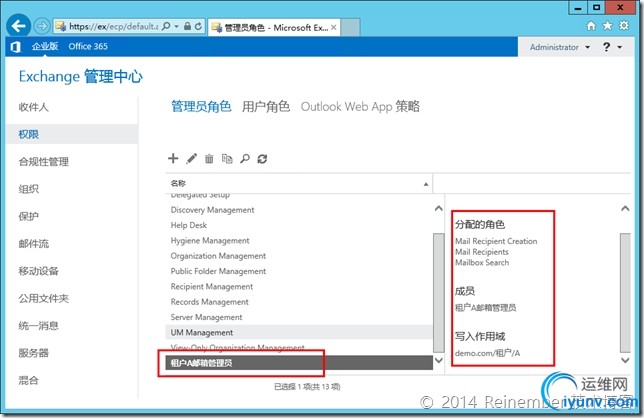Click the role list scrollbar thumb
The width and height of the screenshot is (644, 418).
[x=439, y=292]
